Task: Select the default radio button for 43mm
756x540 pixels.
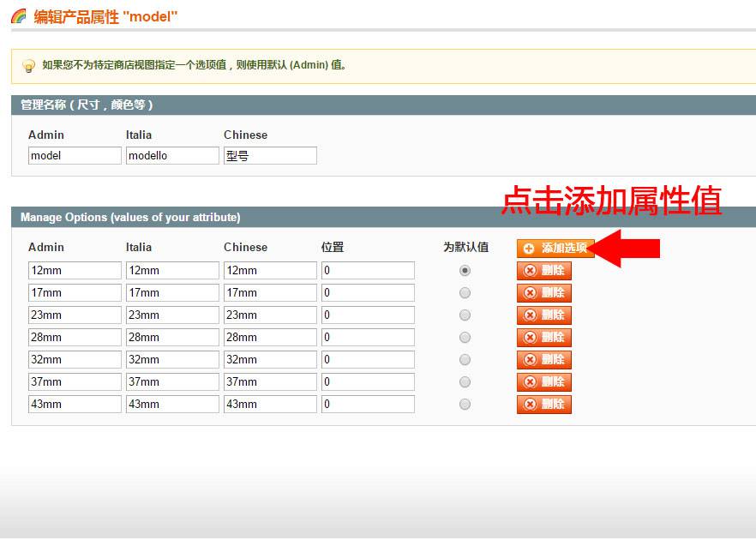Action: click(465, 404)
